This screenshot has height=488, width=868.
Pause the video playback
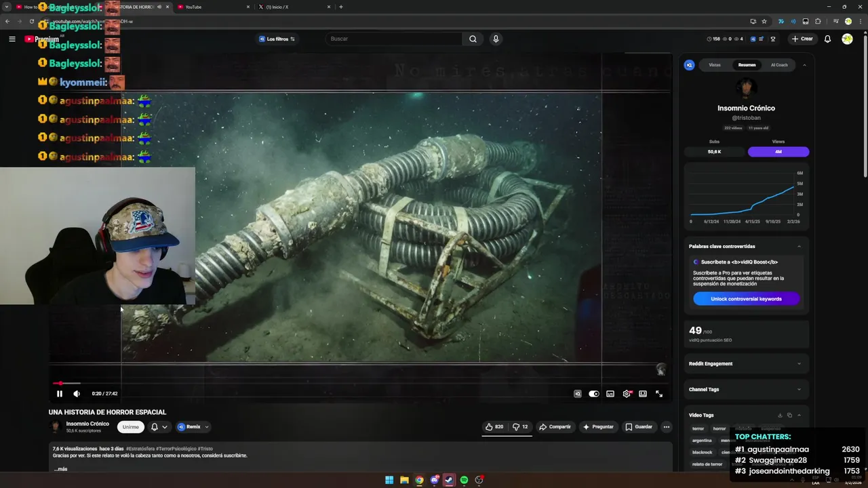[60, 394]
